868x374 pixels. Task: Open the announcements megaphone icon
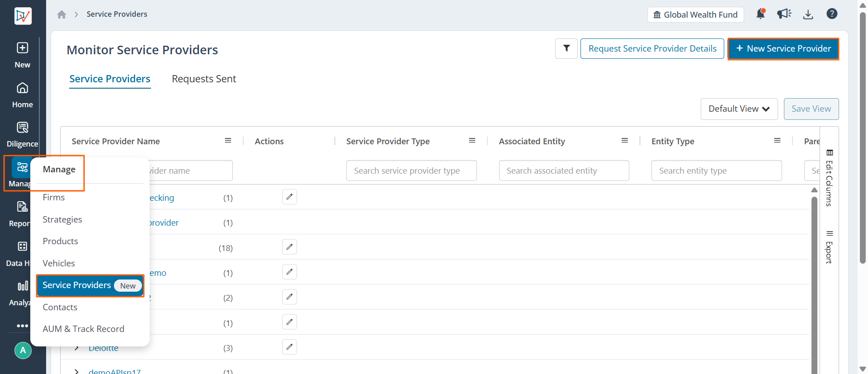pyautogui.click(x=784, y=14)
